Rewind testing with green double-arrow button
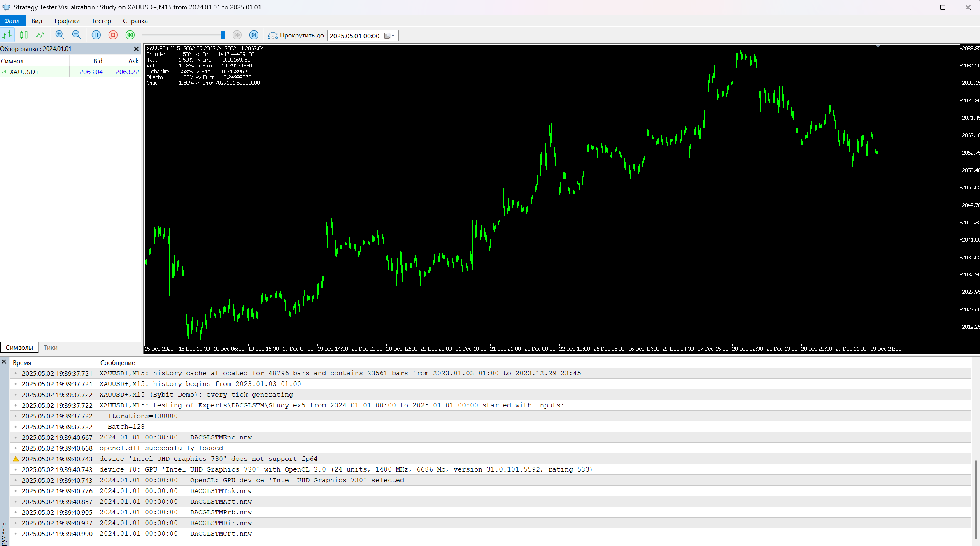This screenshot has height=546, width=980. tap(130, 35)
